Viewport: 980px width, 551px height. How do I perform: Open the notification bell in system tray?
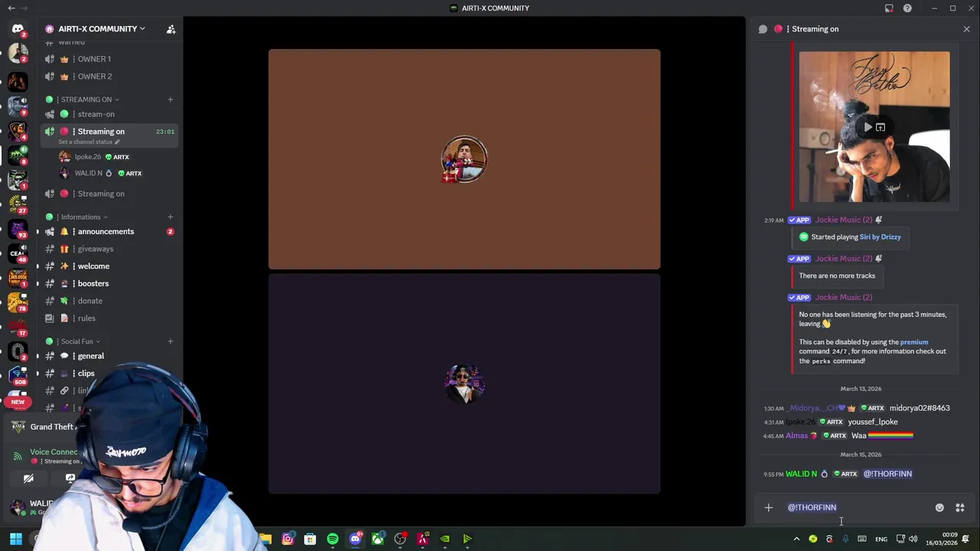[965, 539]
